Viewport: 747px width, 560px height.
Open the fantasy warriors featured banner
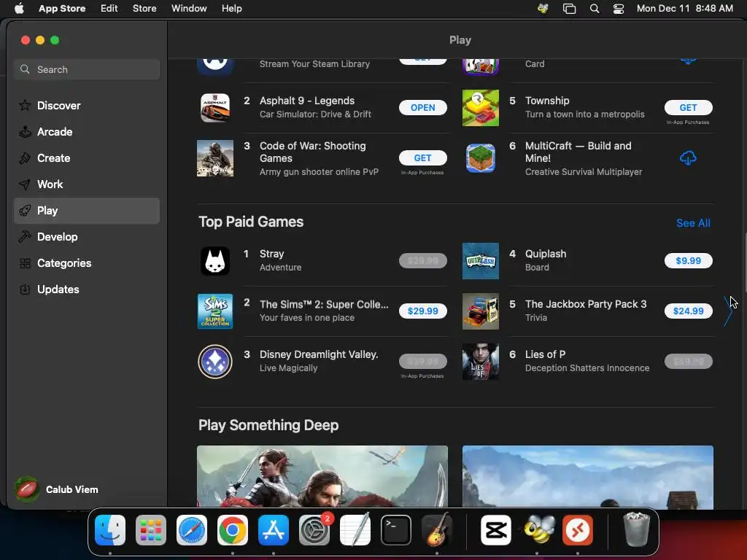tap(322, 476)
